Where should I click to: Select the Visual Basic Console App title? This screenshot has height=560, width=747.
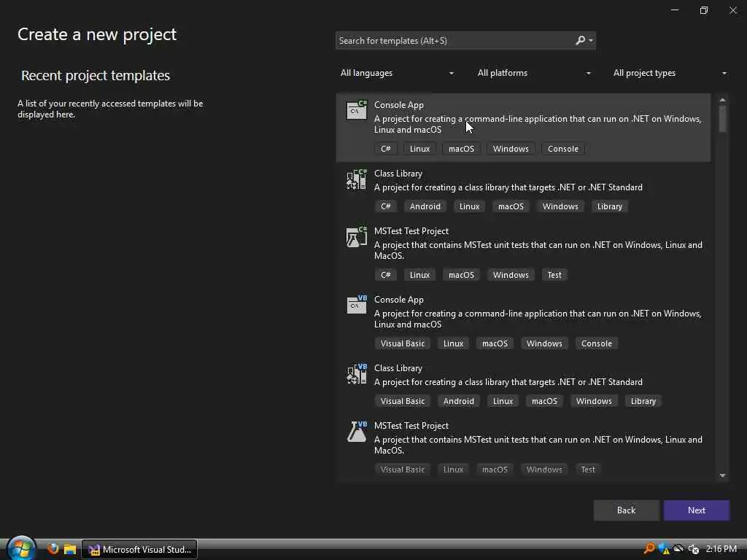tap(399, 300)
